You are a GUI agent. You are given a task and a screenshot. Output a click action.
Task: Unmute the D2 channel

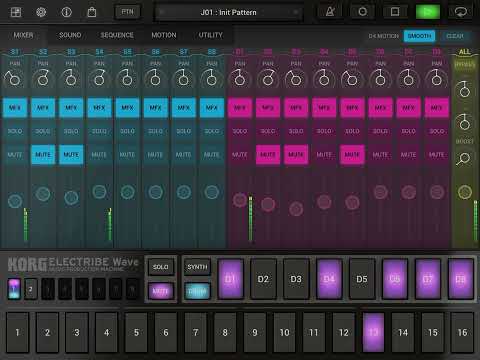click(x=268, y=155)
